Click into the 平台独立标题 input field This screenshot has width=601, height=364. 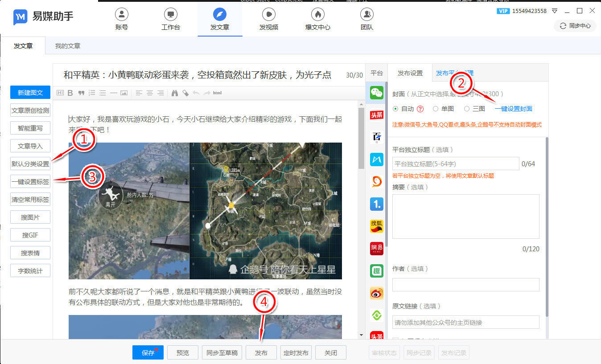pyautogui.click(x=456, y=164)
